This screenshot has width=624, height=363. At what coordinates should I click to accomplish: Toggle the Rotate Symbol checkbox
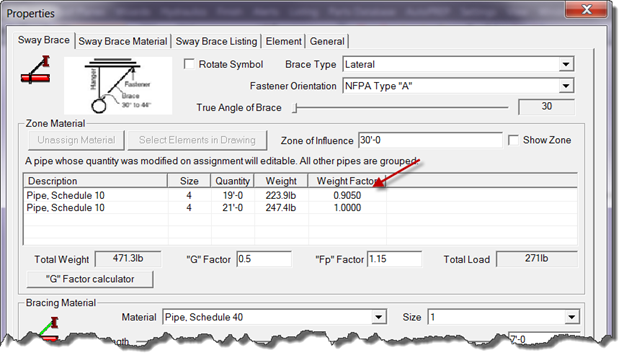pyautogui.click(x=189, y=64)
